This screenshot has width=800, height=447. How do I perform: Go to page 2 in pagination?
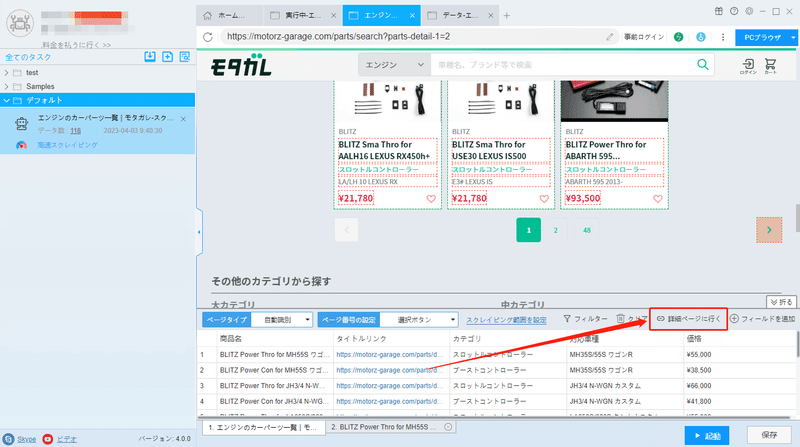(x=556, y=230)
